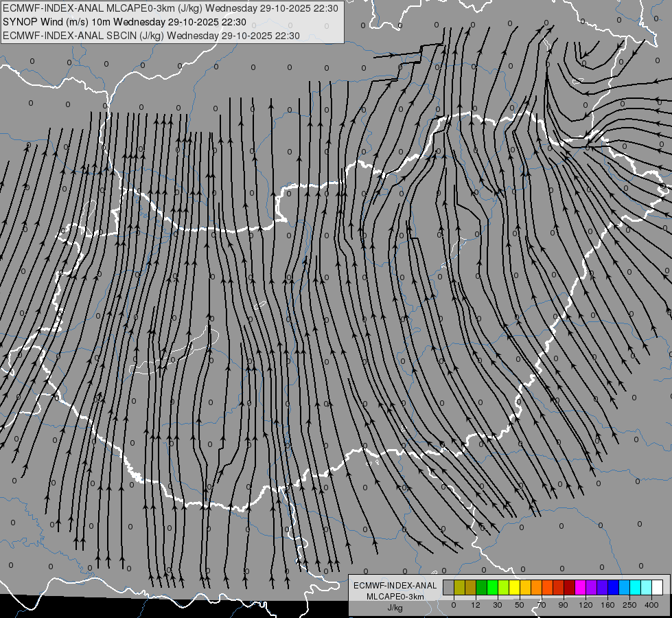Click the dark red legend swatch
The height and width of the screenshot is (618, 672).
pos(570,587)
